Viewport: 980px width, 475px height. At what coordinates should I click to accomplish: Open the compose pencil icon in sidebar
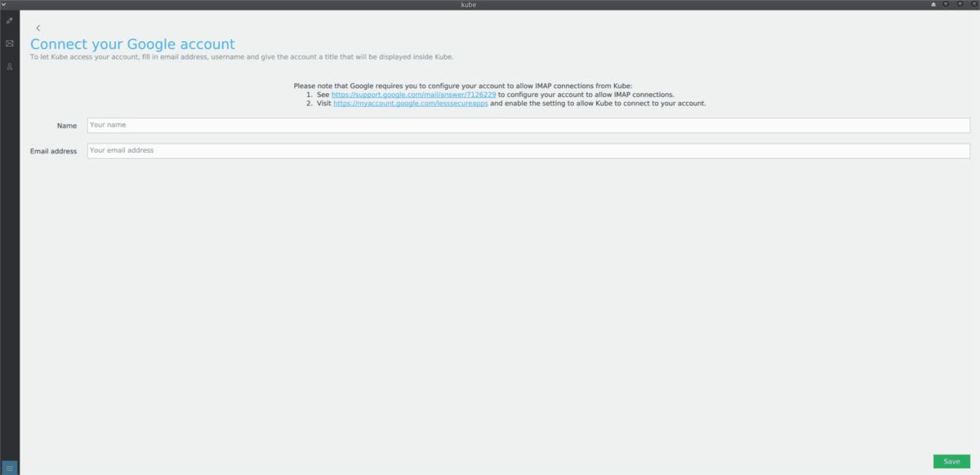click(x=10, y=20)
